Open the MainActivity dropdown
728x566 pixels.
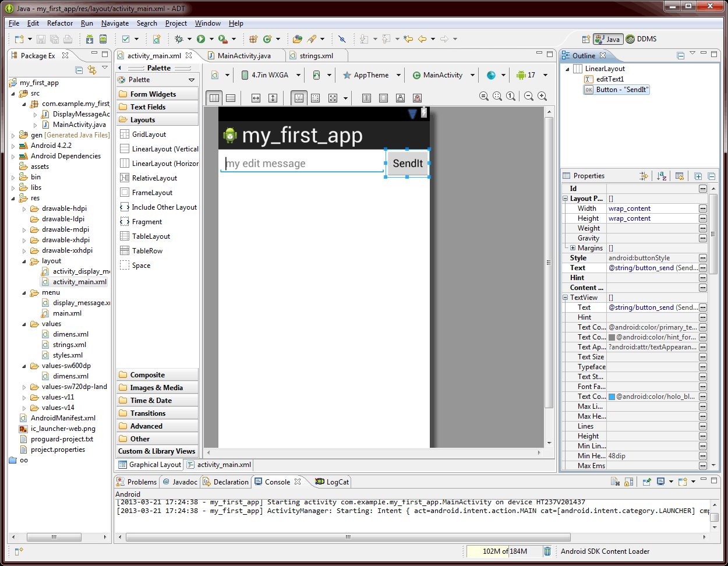[x=443, y=75]
